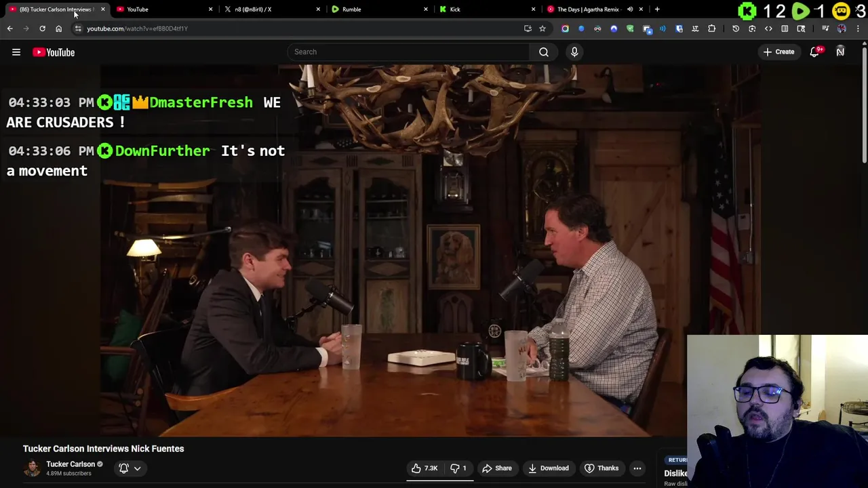Viewport: 868px width, 488px height.
Task: Click the DmasterFresh chat username
Action: [x=201, y=102]
